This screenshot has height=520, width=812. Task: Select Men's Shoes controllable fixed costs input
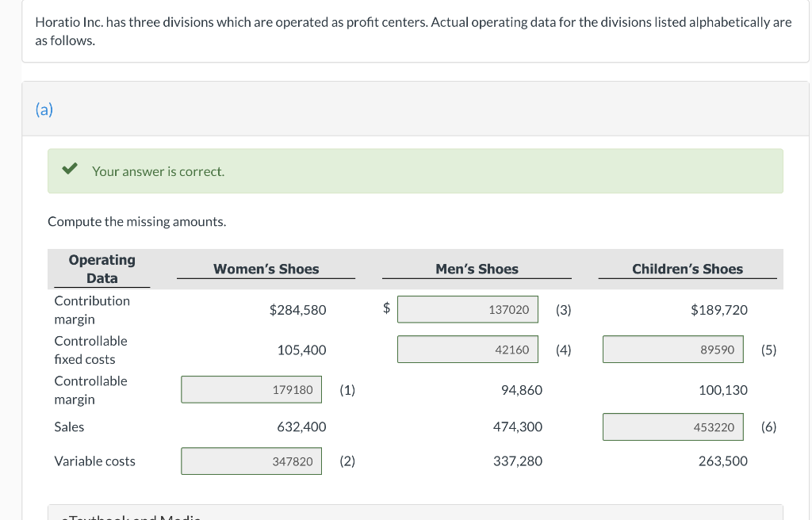point(467,350)
